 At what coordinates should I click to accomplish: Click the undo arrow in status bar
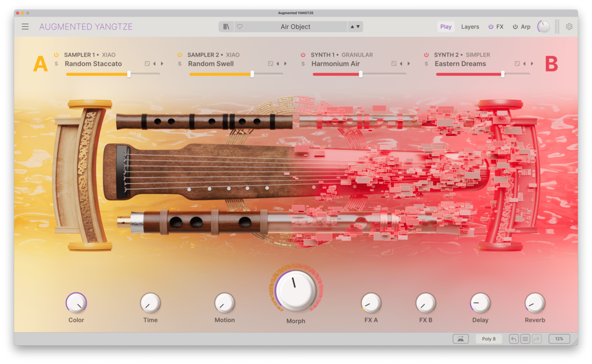click(513, 339)
